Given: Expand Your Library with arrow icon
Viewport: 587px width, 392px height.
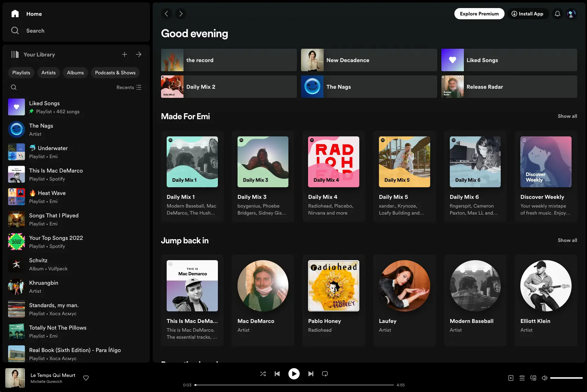Looking at the screenshot, I should pos(139,54).
